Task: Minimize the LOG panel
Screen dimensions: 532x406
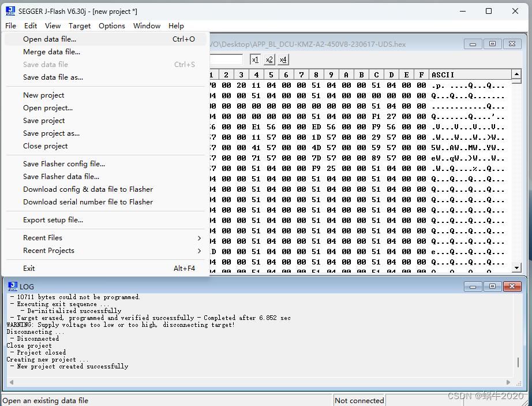Action: pos(473,286)
